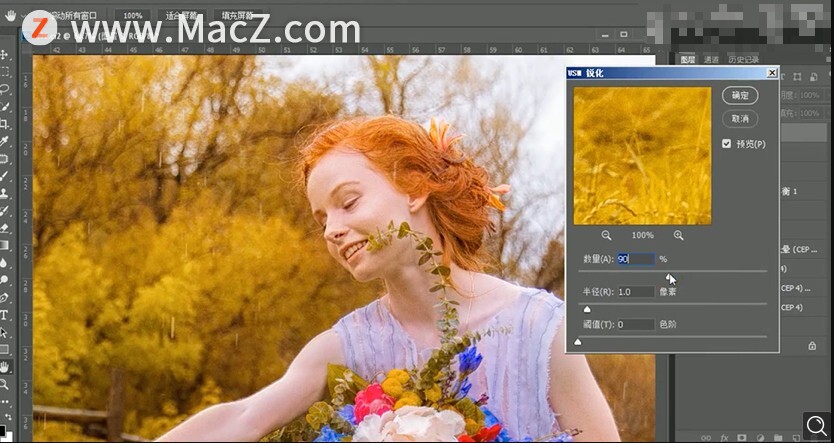This screenshot has height=443, width=834.
Task: Select the Hand tool in toolbar
Action: pyautogui.click(x=5, y=367)
